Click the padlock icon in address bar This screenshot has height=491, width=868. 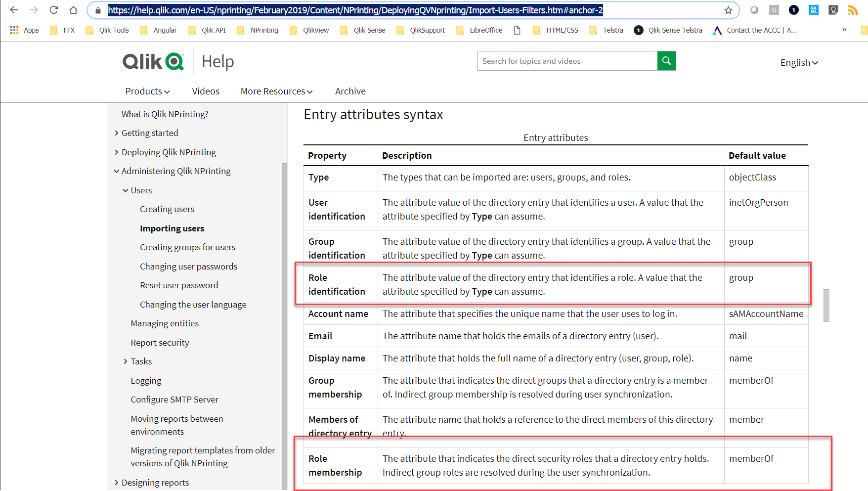coord(98,10)
